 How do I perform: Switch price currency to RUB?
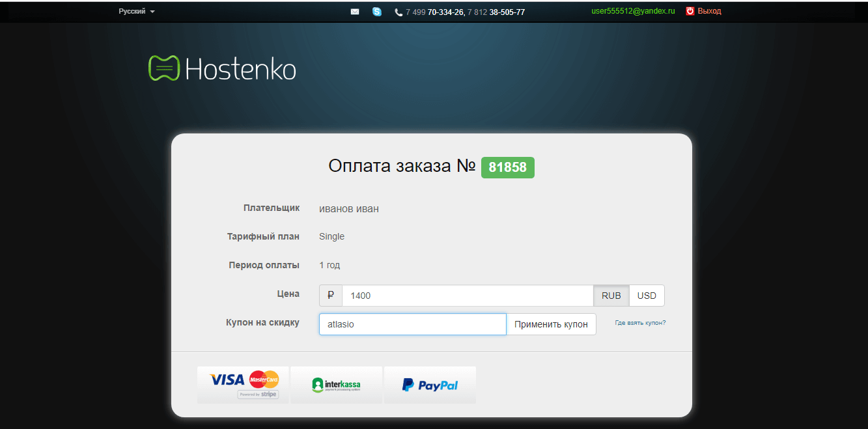click(611, 296)
